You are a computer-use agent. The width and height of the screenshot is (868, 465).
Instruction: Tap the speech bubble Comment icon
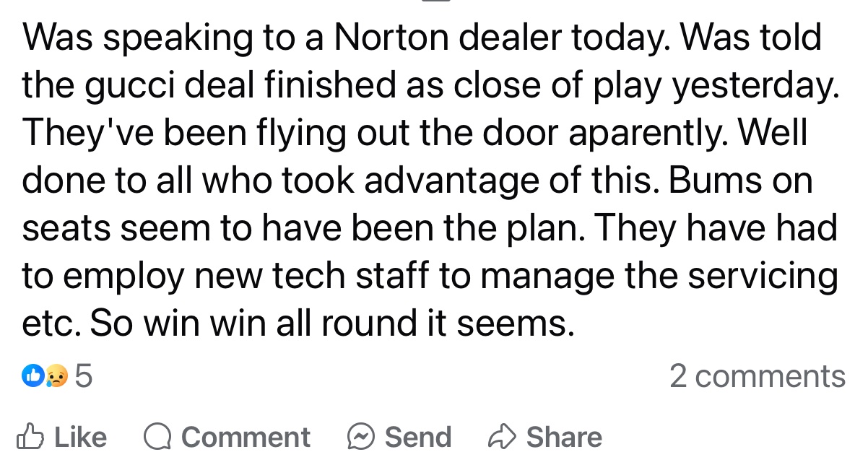coord(157,437)
